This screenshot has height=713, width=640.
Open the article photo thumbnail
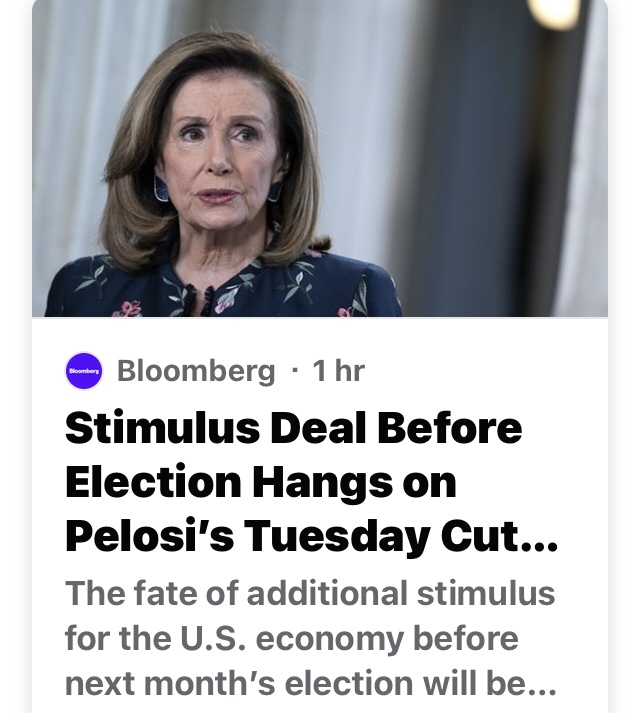[x=320, y=158]
